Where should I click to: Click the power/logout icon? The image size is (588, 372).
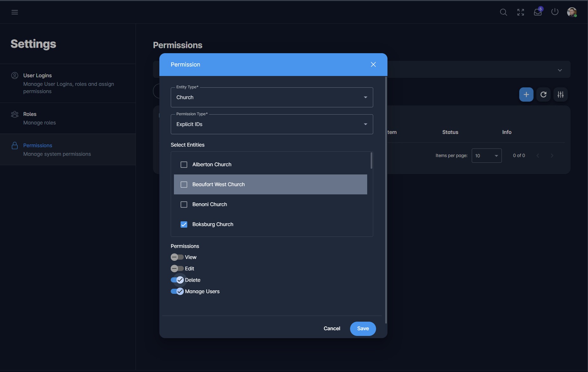coord(555,12)
